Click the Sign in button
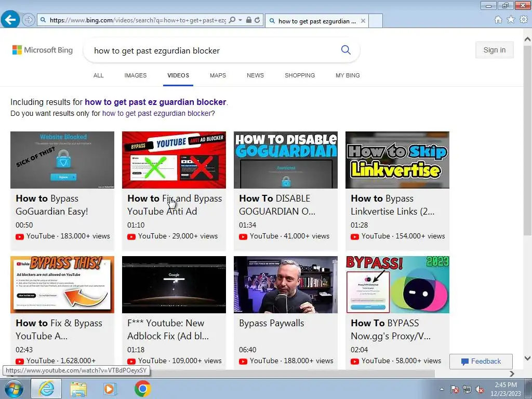The width and height of the screenshot is (532, 399). pos(495,50)
